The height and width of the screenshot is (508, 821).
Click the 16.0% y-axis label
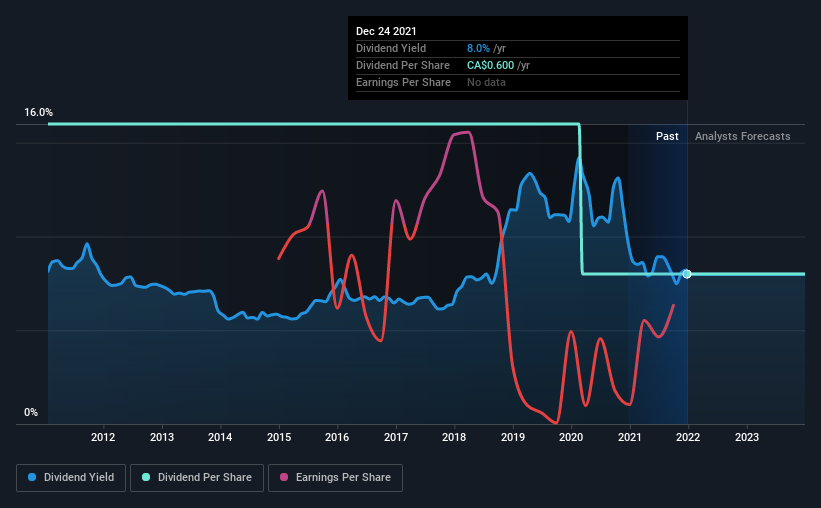[x=38, y=113]
